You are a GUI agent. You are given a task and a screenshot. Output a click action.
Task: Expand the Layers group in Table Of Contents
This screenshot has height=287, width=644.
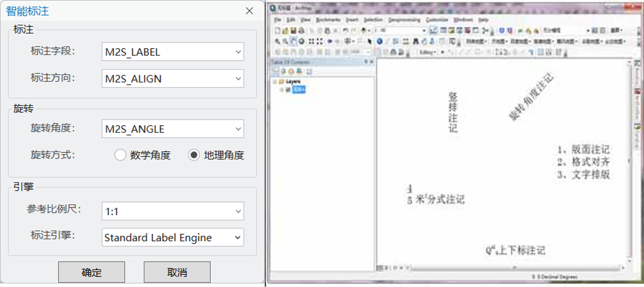(x=275, y=82)
